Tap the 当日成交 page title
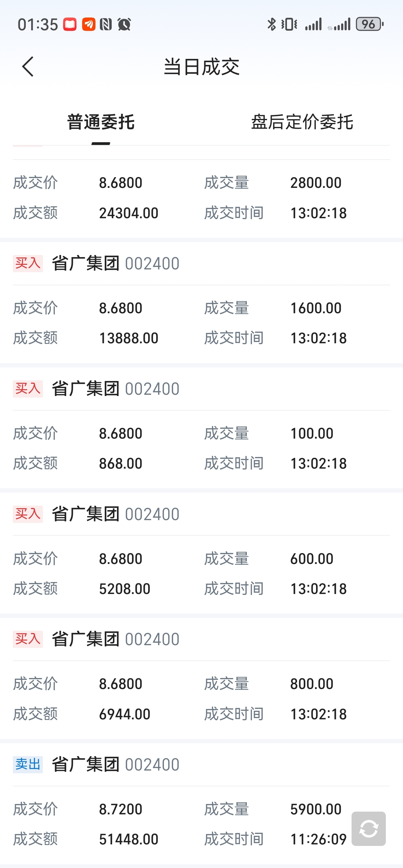Screen dimensions: 403x868 pos(201,67)
